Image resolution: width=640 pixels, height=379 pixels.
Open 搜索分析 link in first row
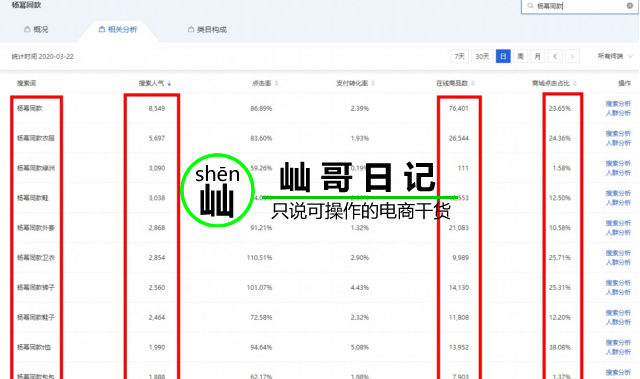pyautogui.click(x=618, y=104)
